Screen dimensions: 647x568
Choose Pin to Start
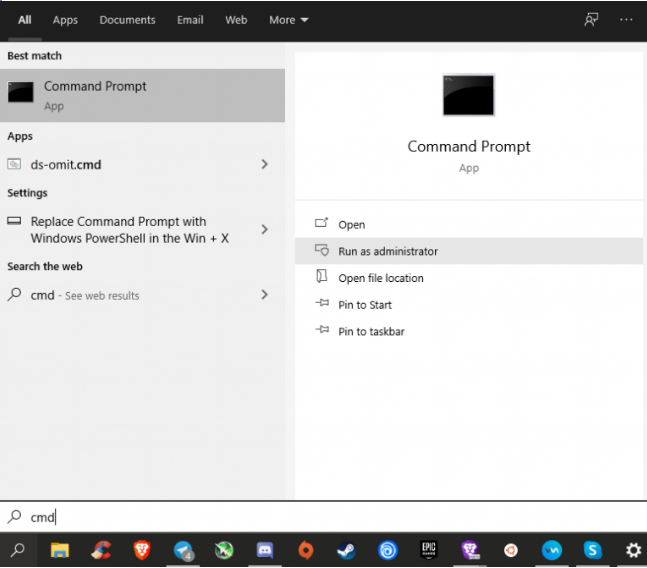coord(469,304)
